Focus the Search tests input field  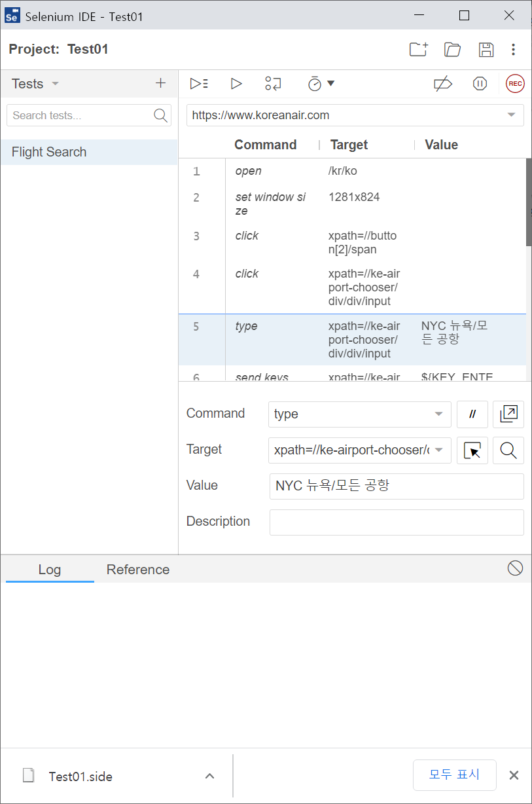point(81,115)
